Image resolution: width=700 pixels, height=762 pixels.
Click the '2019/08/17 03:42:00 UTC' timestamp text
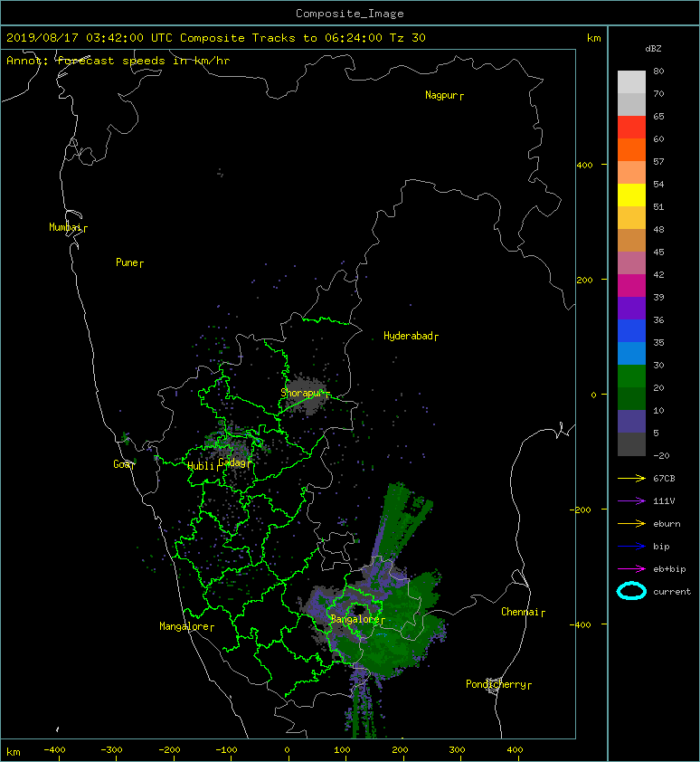pyautogui.click(x=90, y=38)
